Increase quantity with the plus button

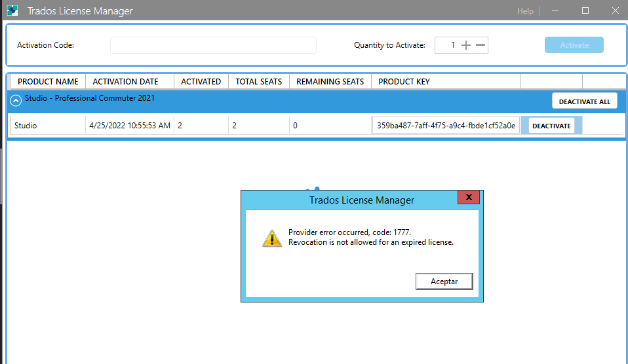click(x=466, y=45)
